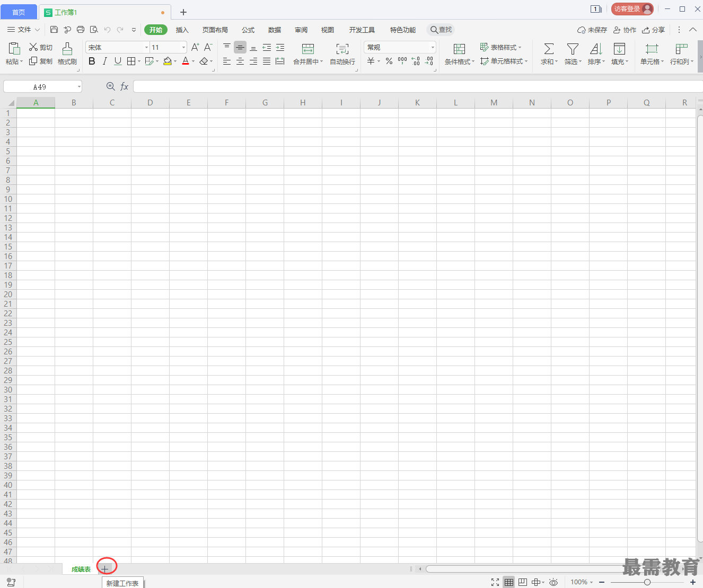This screenshot has height=588, width=703.
Task: Switch to the Insert (插入) tab
Action: point(182,30)
